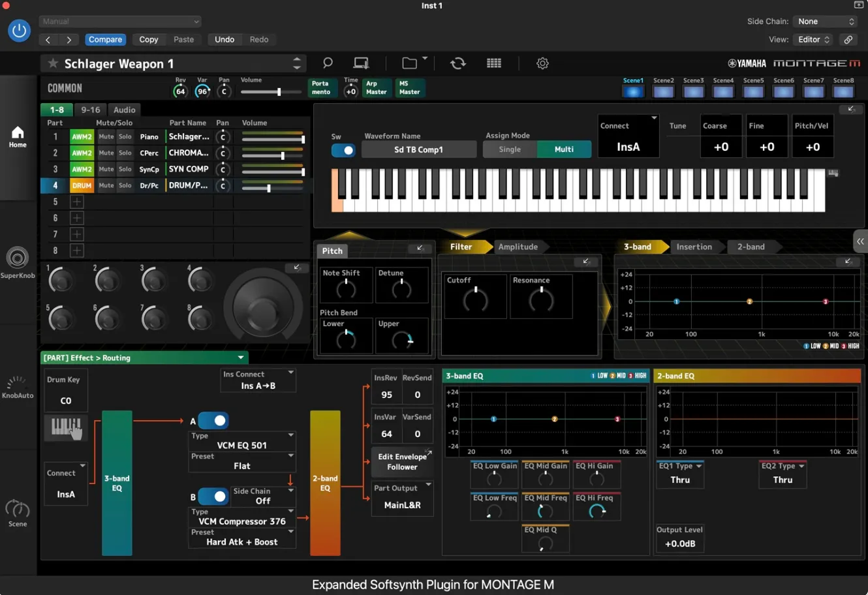Click the Home icon in the left sidebar
This screenshot has width=868, height=595.
tap(18, 137)
